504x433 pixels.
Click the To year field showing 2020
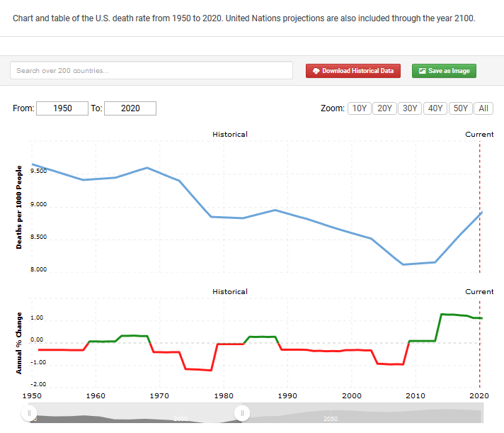pyautogui.click(x=130, y=108)
